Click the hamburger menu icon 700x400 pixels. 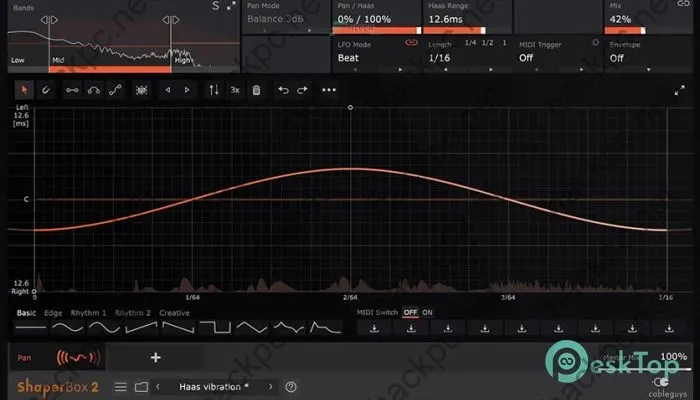pos(121,387)
